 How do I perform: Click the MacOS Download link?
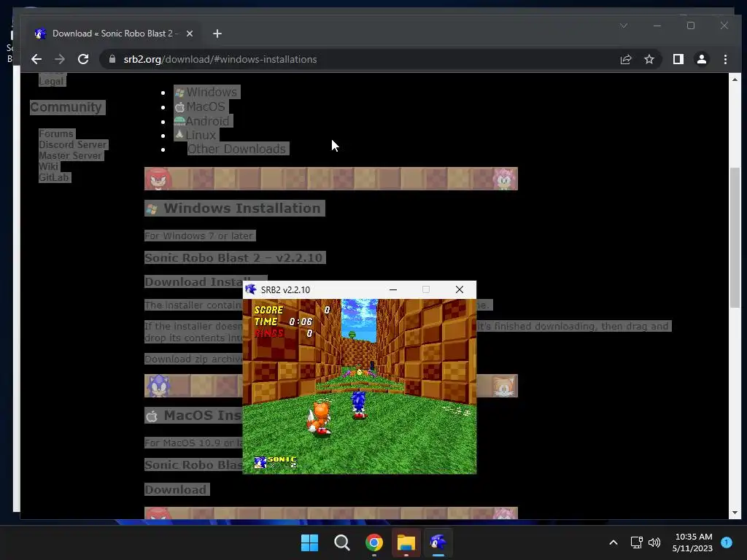tap(176, 489)
